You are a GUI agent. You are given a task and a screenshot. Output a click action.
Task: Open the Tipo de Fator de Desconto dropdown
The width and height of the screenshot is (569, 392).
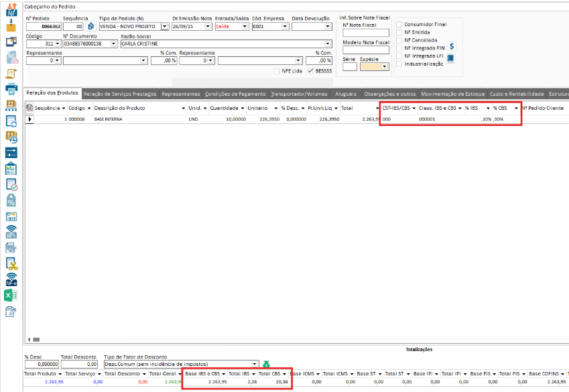[255, 364]
